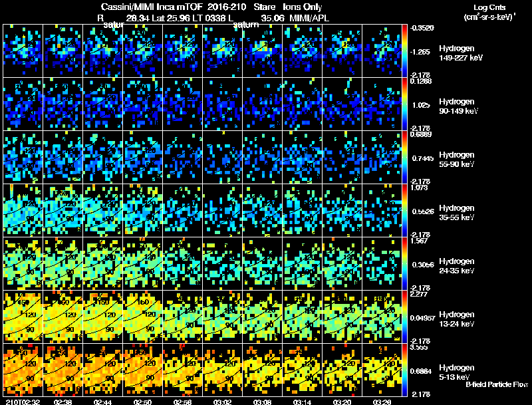Click the '02:56' time label
The height and width of the screenshot is (405, 532).
[182, 402]
